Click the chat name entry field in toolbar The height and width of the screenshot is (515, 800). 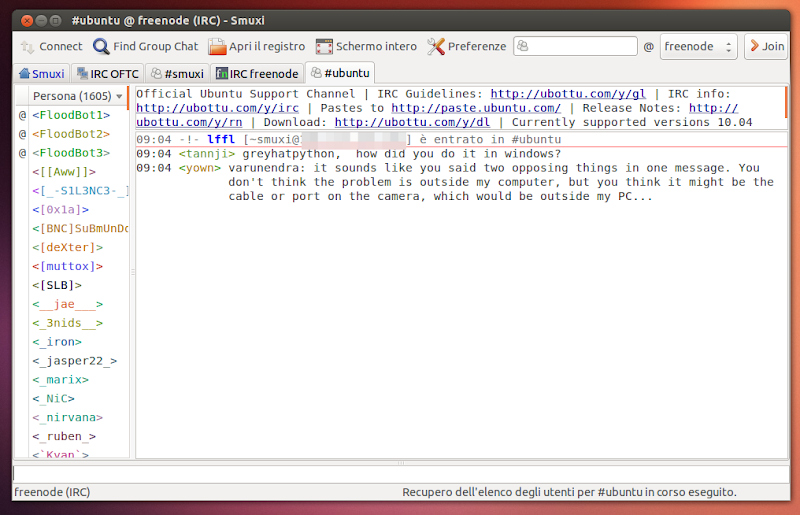pos(575,46)
